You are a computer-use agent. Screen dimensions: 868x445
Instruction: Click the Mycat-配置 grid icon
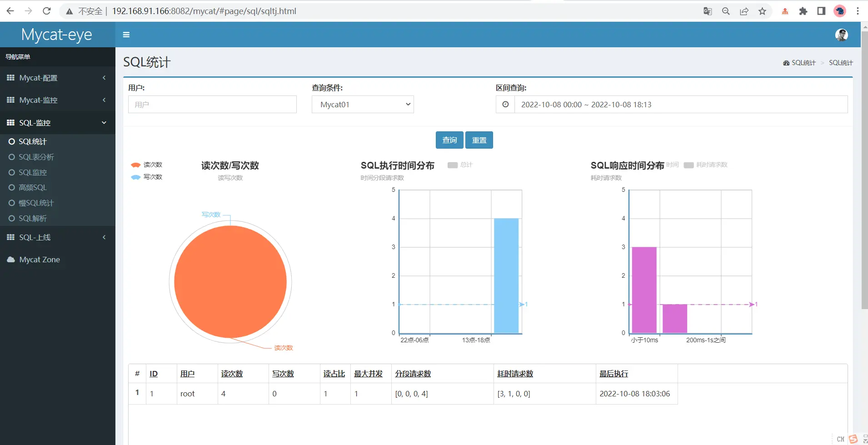(10, 78)
